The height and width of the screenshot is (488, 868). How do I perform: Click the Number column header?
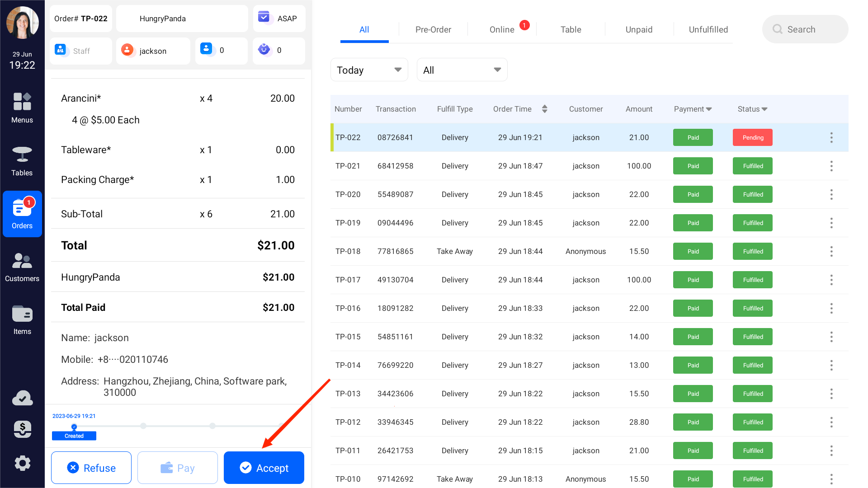348,109
